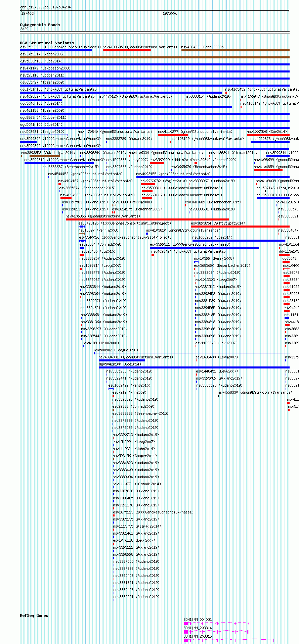Open BDH1|NM_004051 RefSeq gene label
The width and height of the screenshot is (299, 644).
coord(198,620)
